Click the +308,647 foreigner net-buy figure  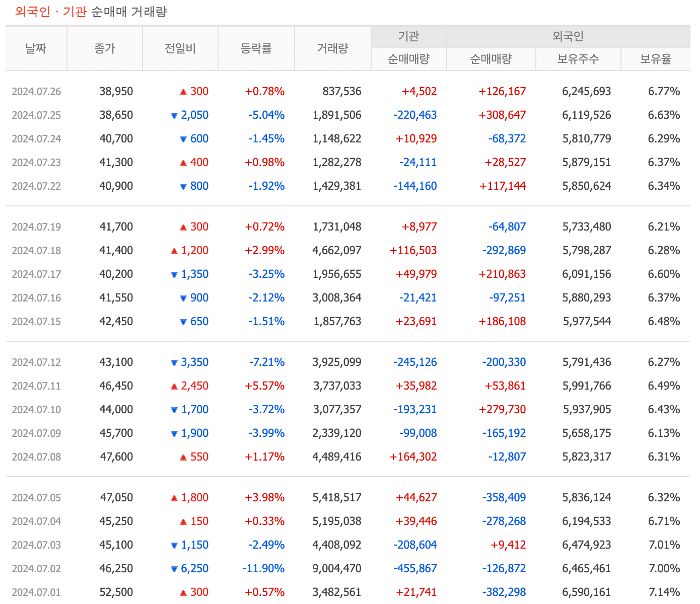pyautogui.click(x=503, y=115)
